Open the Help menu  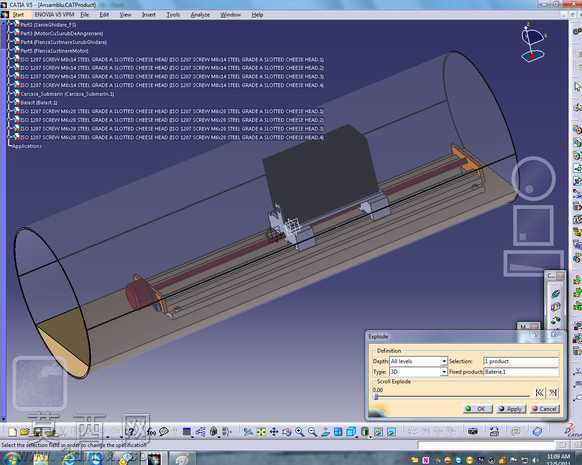(257, 14)
